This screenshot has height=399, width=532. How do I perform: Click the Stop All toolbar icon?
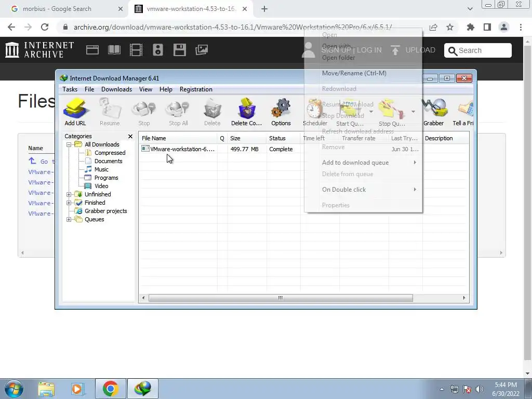pos(179,112)
